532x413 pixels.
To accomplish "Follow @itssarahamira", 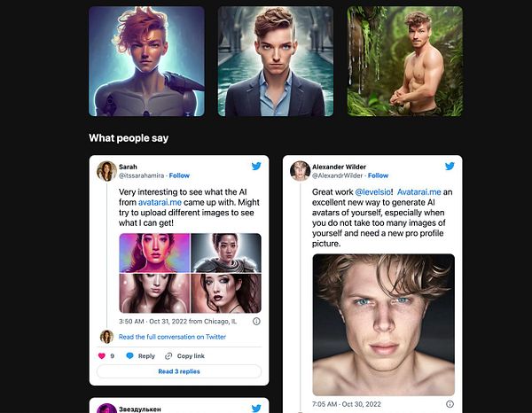I will click(179, 175).
